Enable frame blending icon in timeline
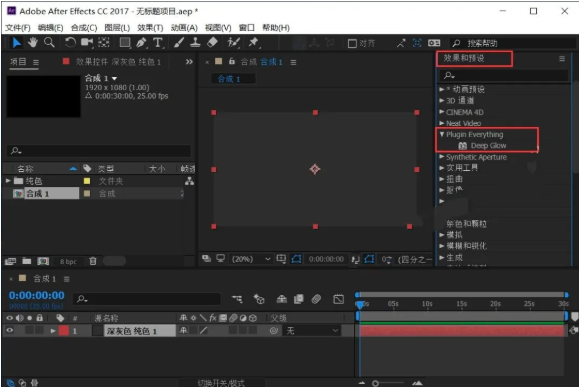The height and width of the screenshot is (389, 579). (299, 299)
